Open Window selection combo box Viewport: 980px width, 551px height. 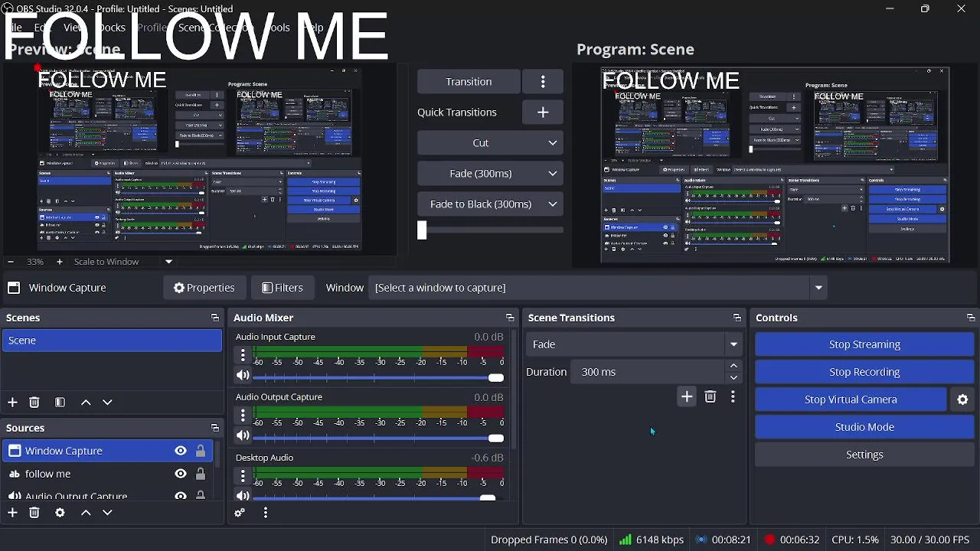[598, 288]
